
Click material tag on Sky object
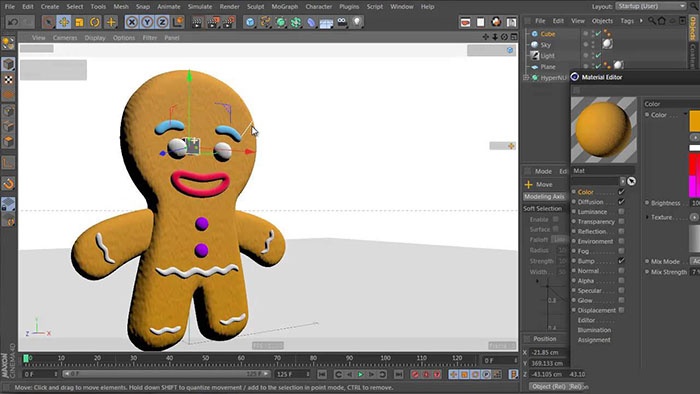[x=607, y=44]
